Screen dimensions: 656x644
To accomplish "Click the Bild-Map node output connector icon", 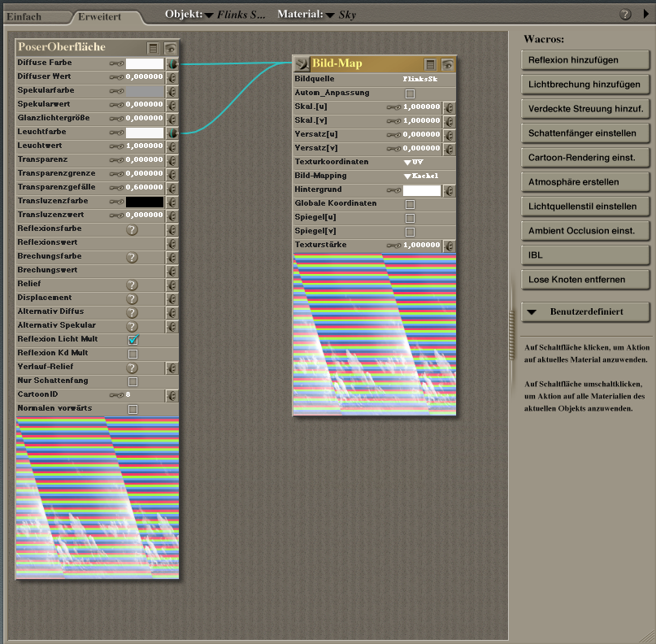I will (x=302, y=64).
